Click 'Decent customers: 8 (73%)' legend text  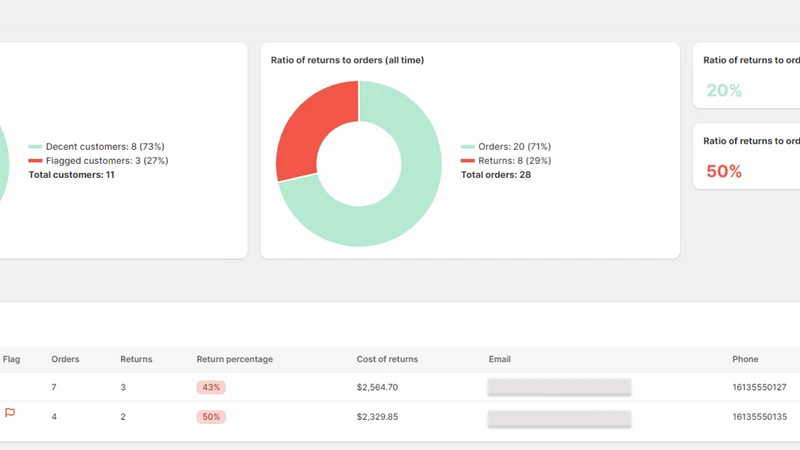[105, 146]
